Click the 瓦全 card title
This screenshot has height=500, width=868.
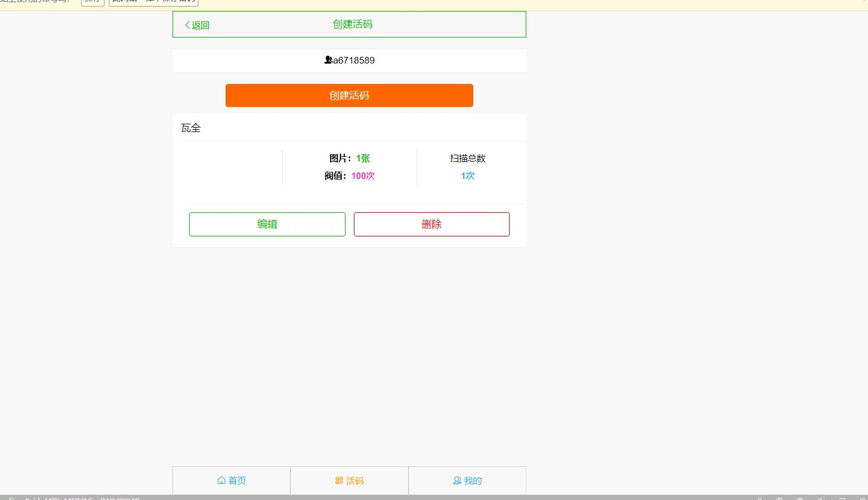pos(191,128)
